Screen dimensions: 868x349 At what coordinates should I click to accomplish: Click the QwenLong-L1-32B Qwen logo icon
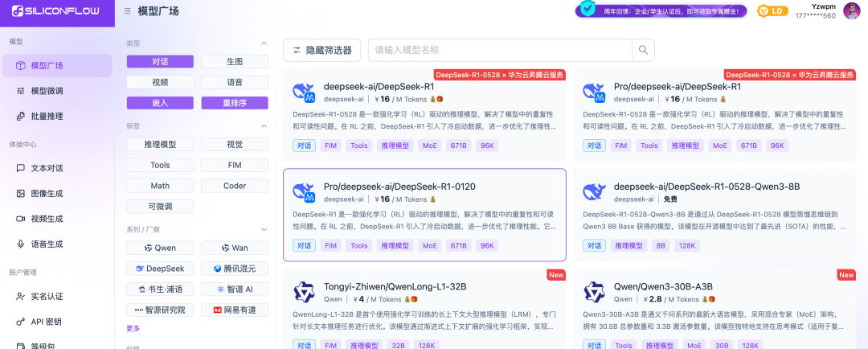point(303,292)
